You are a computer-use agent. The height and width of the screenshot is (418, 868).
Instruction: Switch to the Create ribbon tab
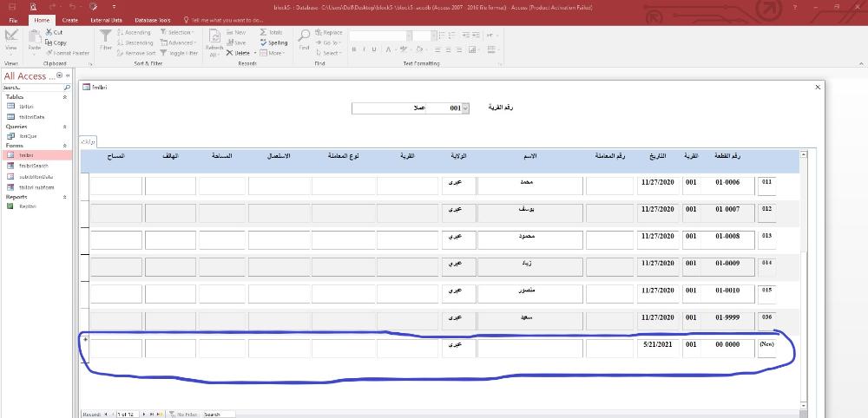coord(69,20)
